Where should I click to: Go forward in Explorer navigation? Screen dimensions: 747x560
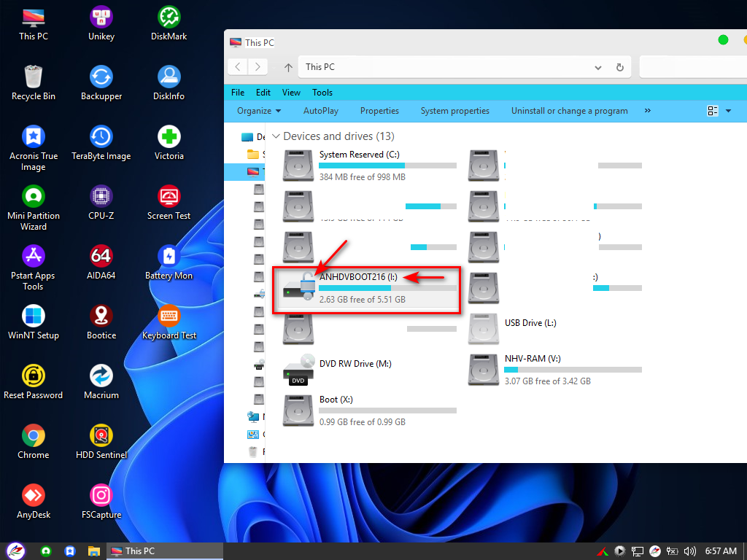click(x=258, y=66)
